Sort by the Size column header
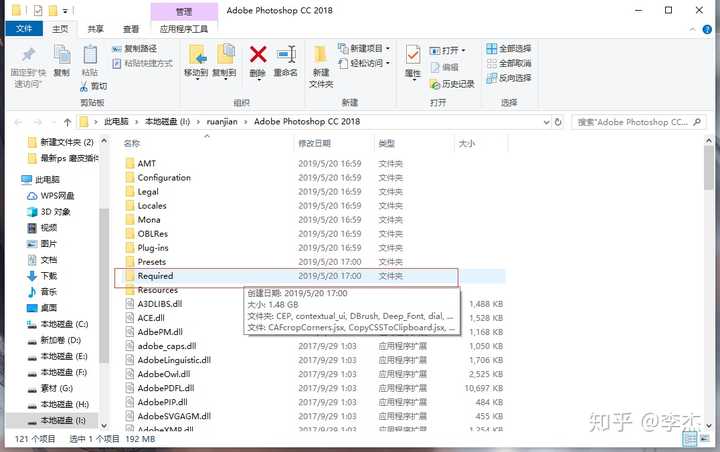Screen dimensions: 720x452 [x=467, y=143]
